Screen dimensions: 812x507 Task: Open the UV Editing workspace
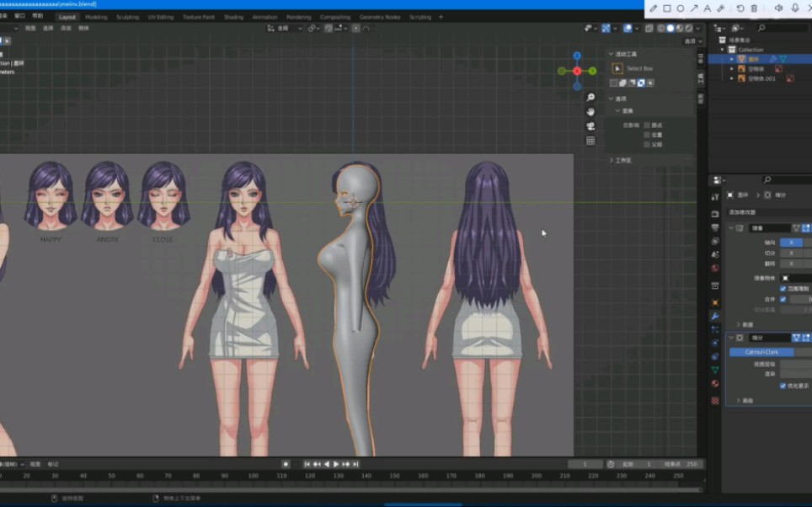tap(161, 16)
